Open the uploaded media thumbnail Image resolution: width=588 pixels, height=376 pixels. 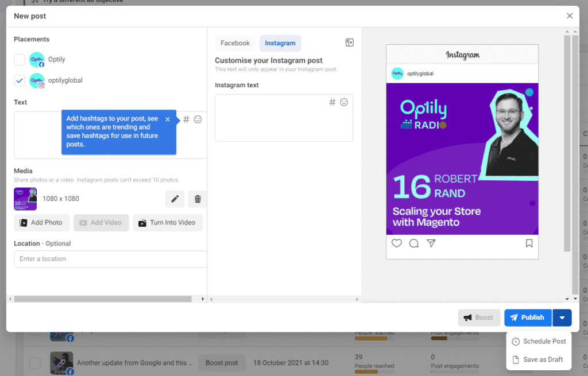coord(25,199)
